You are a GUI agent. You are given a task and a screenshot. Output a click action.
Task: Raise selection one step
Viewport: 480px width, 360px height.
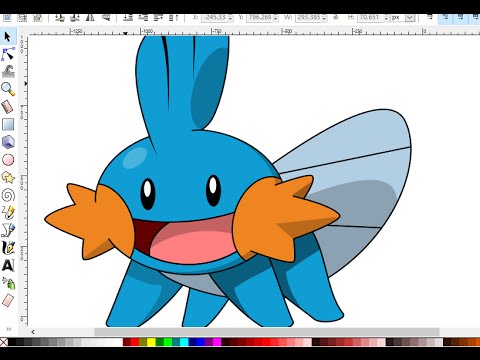pyautogui.click(x=158, y=18)
